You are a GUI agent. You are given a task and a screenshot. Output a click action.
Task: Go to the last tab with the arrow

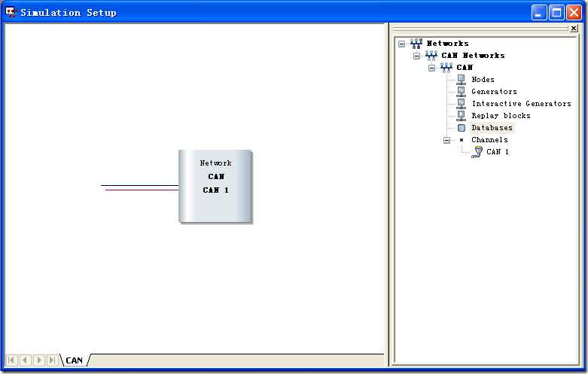pyautogui.click(x=52, y=360)
